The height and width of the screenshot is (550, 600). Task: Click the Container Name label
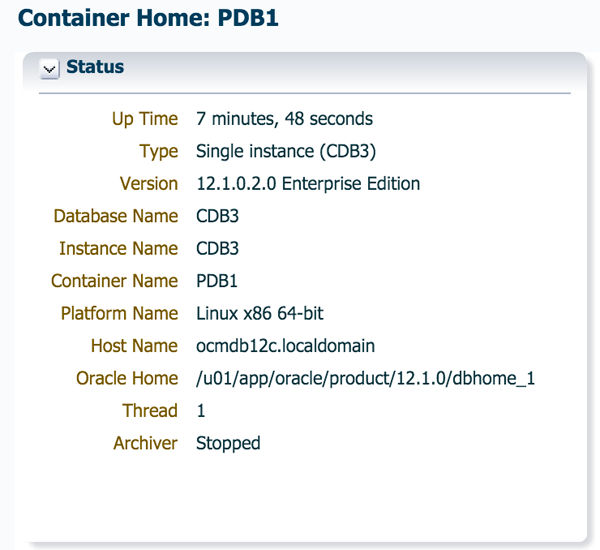coord(114,281)
